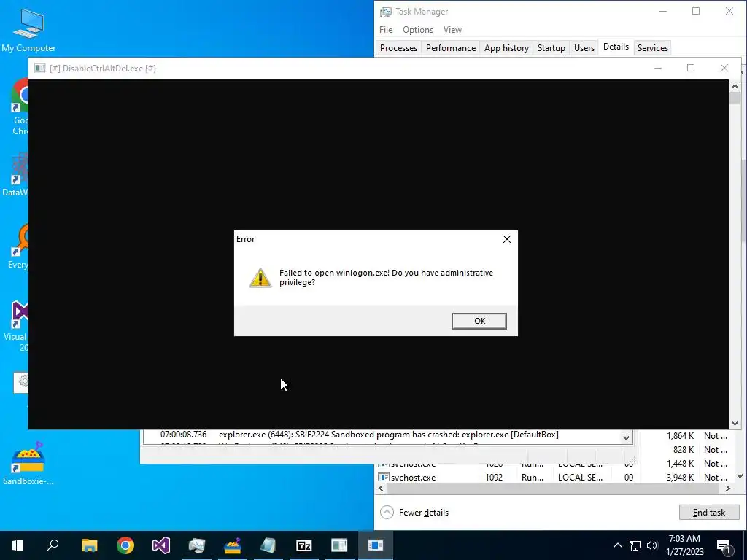Open the volume tray icon
Viewport: 747px width, 560px height.
651,545
